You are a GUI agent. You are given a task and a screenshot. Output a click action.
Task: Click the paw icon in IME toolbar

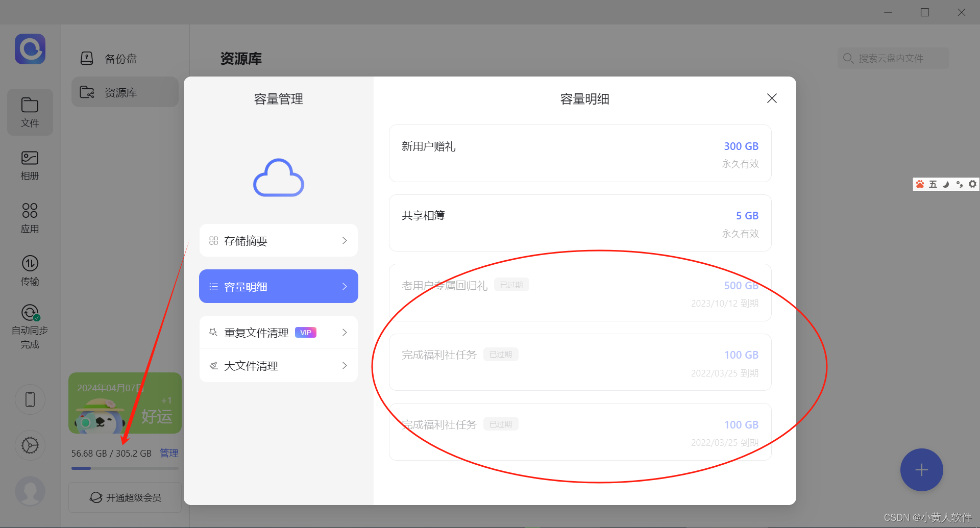[x=920, y=184]
